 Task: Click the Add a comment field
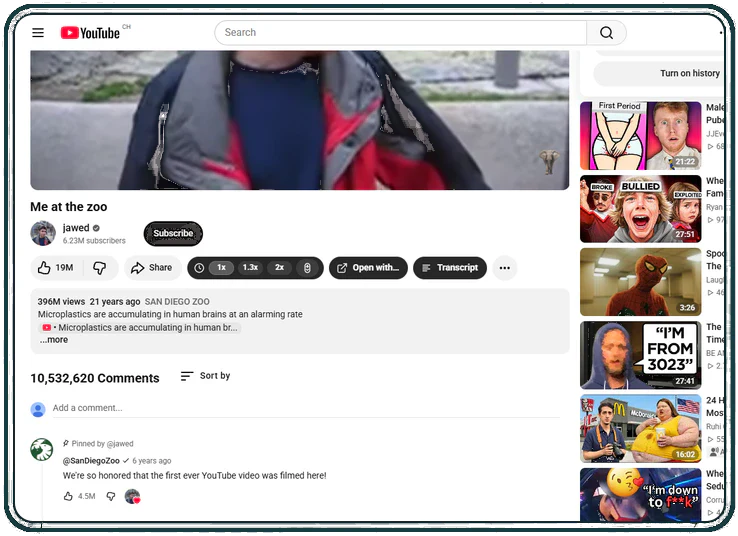point(306,408)
